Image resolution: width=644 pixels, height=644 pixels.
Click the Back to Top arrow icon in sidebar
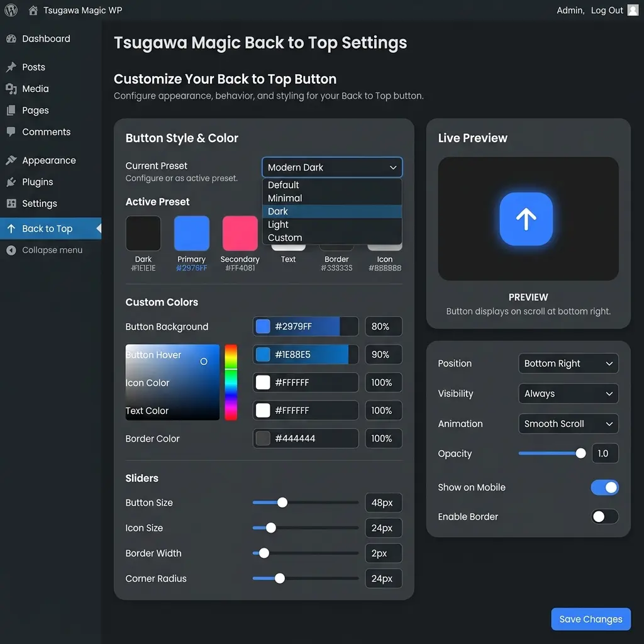(11, 229)
